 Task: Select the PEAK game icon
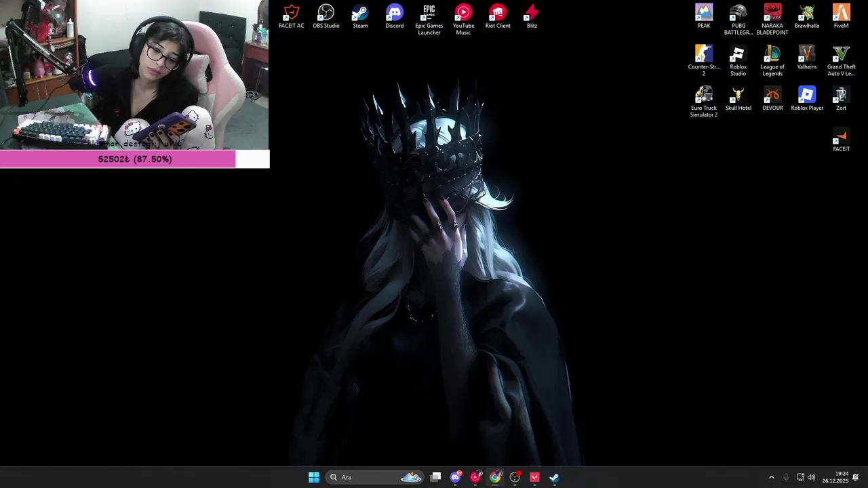(704, 17)
